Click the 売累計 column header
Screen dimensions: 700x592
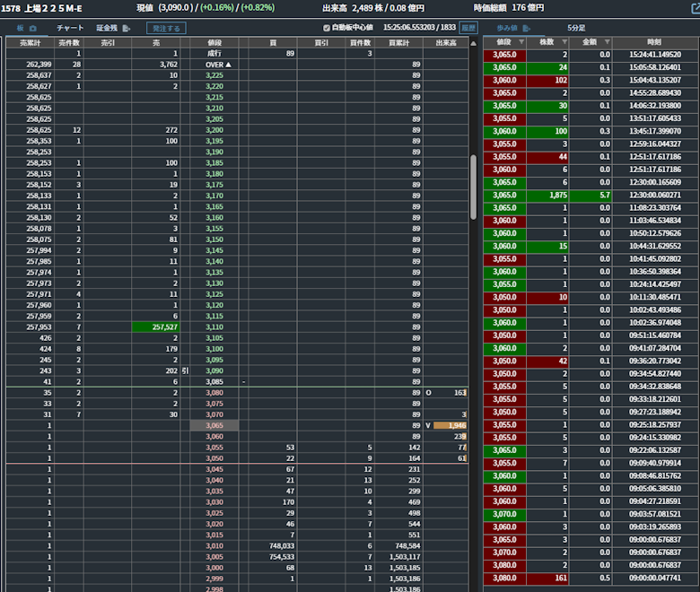tap(31, 43)
